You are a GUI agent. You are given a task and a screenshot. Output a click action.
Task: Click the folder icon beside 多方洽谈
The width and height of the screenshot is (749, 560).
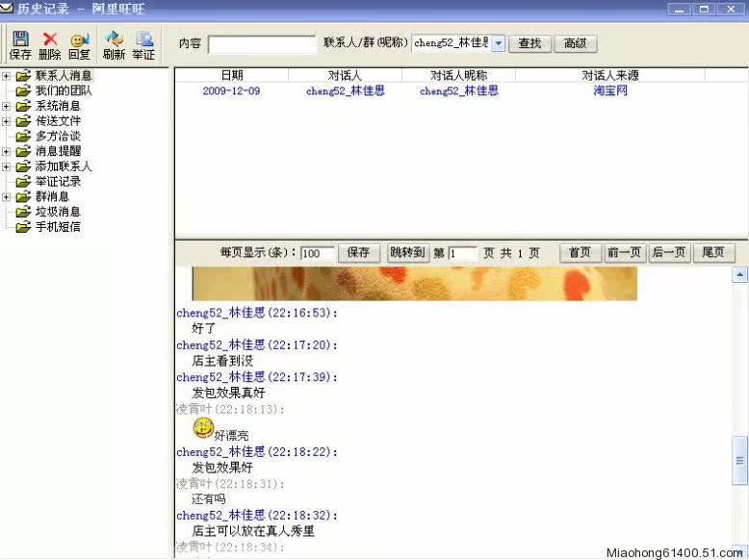23,137
